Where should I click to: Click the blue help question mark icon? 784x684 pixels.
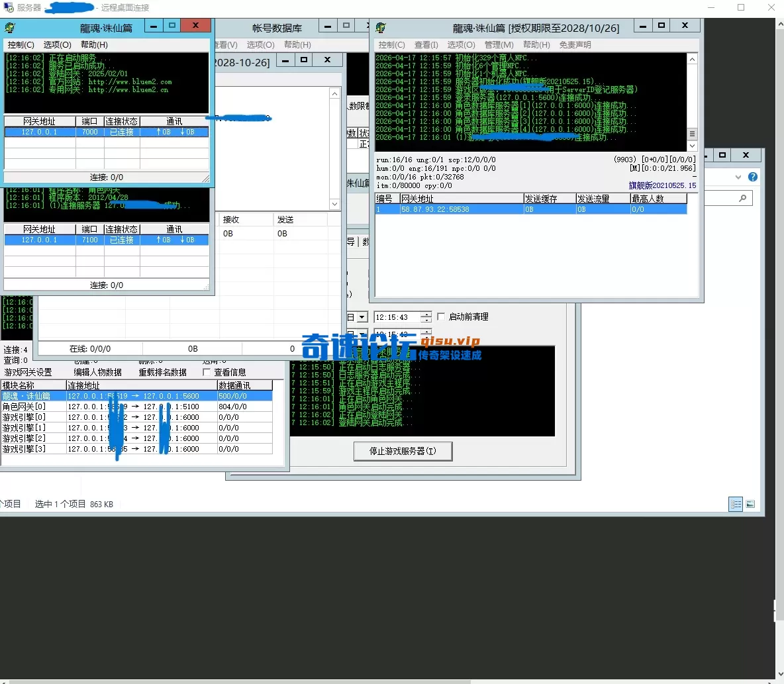[x=753, y=177]
